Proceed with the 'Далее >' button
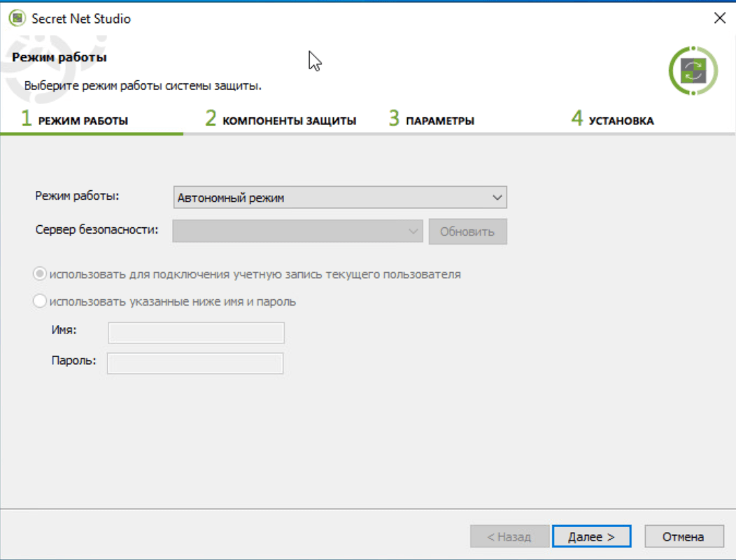 (x=591, y=537)
